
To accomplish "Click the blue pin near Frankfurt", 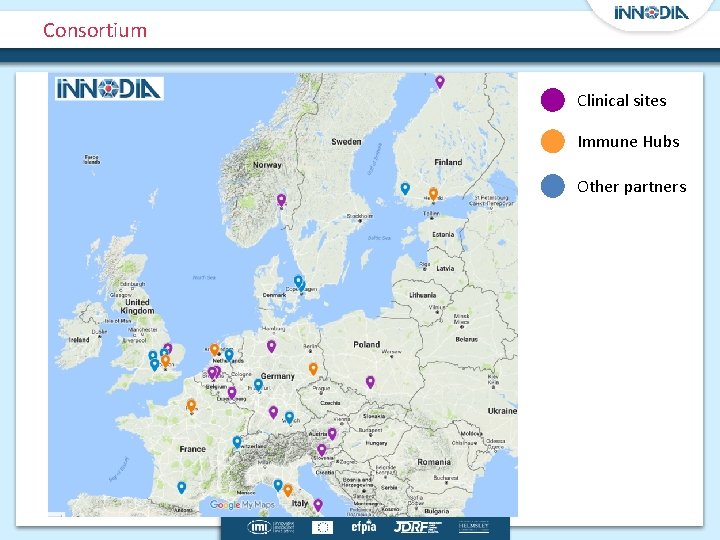I will coord(259,385).
